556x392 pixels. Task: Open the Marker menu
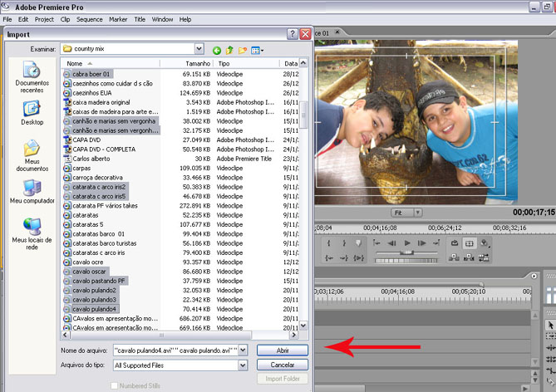click(x=118, y=19)
